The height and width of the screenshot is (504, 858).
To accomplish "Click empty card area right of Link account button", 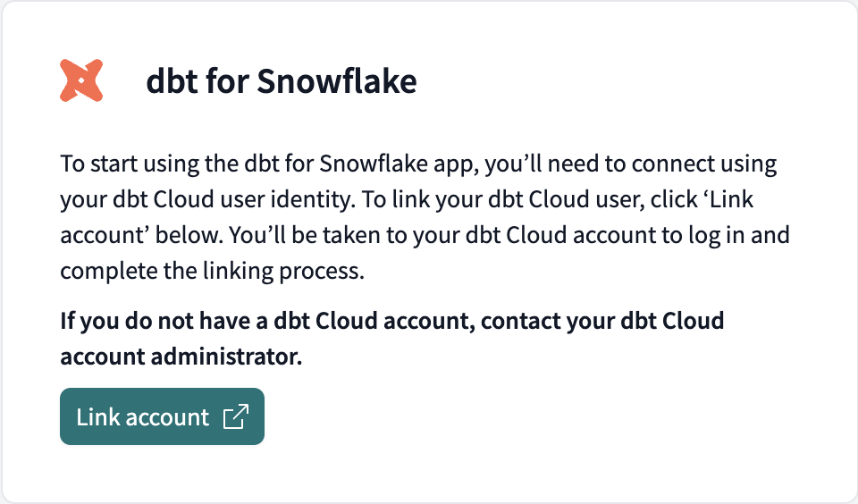I will pos(536,417).
